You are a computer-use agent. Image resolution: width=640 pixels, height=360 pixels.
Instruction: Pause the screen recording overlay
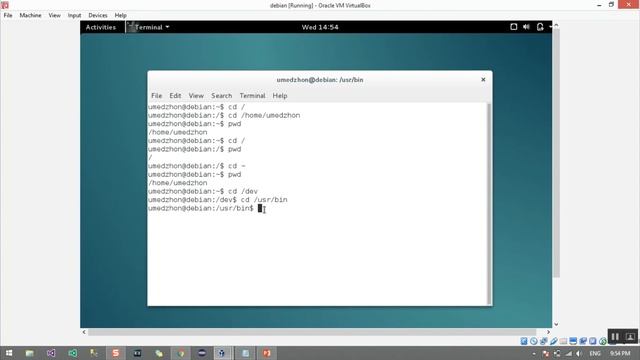click(615, 337)
